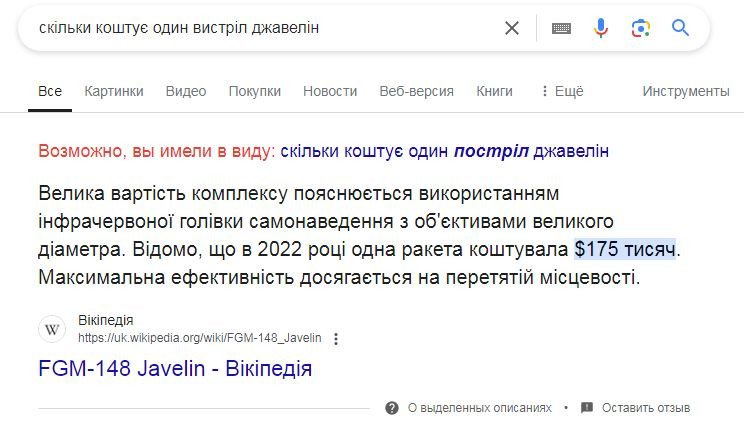Expand the Ещё more options menu
This screenshot has height=440, width=744.
point(562,91)
